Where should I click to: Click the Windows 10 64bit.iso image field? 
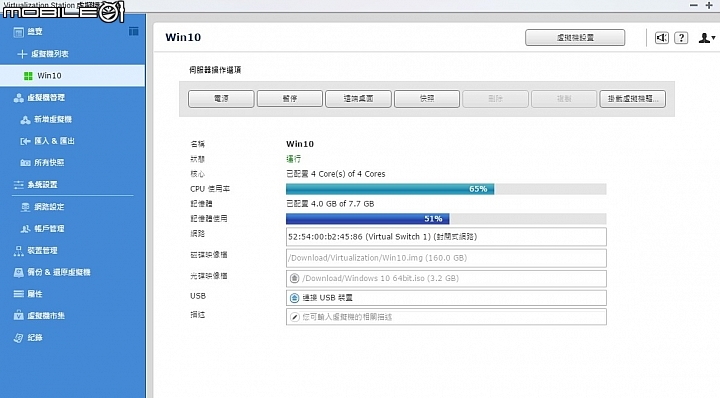click(446, 279)
